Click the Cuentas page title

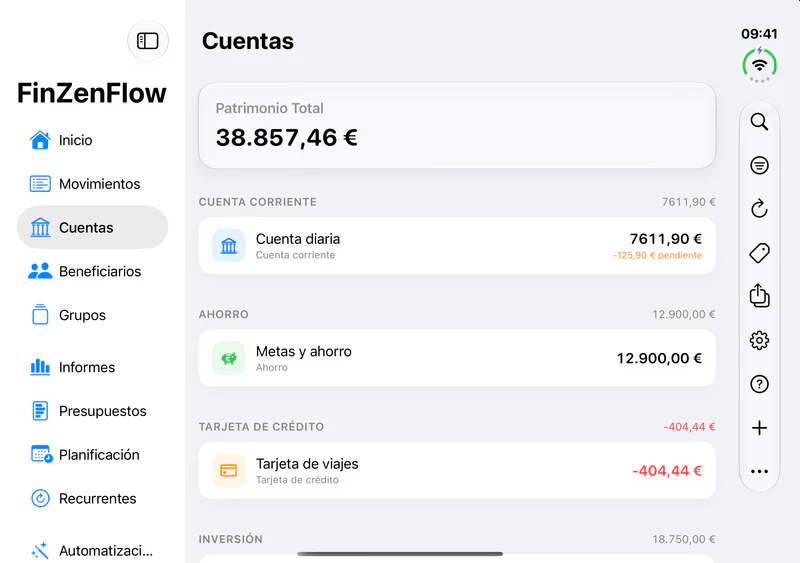(247, 41)
